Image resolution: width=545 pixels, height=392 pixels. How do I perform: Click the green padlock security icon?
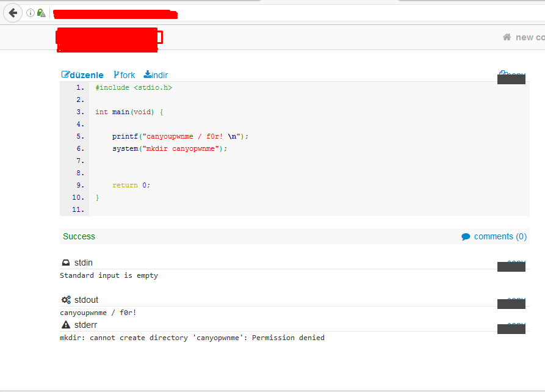coord(41,13)
